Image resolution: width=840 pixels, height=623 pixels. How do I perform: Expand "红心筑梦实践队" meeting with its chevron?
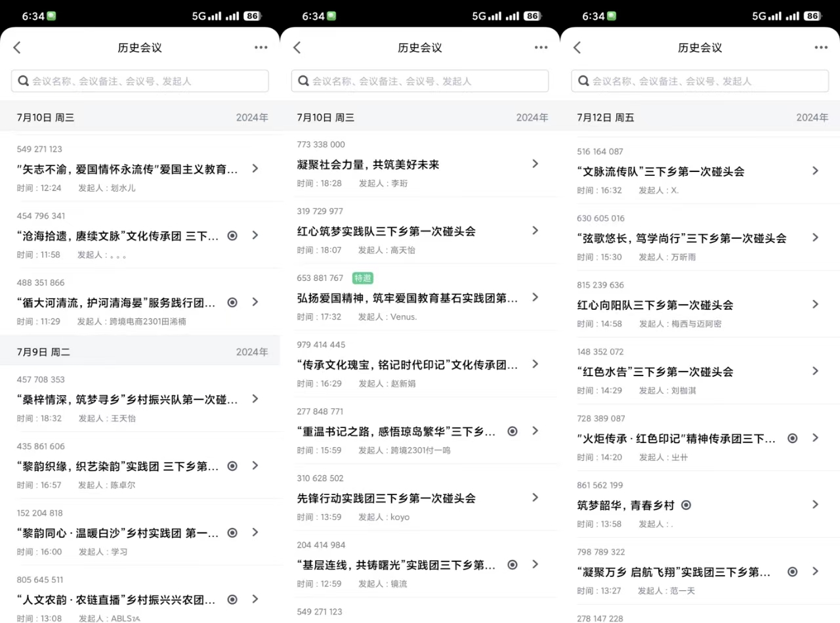point(535,230)
